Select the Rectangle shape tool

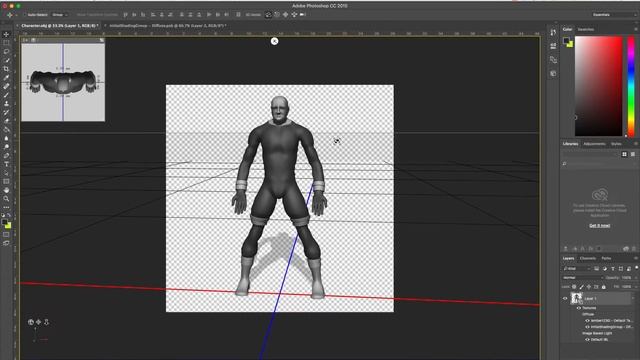(x=6, y=181)
